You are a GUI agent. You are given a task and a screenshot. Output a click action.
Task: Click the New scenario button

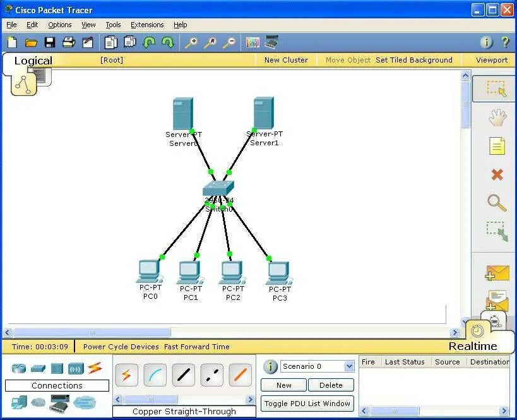click(x=284, y=385)
